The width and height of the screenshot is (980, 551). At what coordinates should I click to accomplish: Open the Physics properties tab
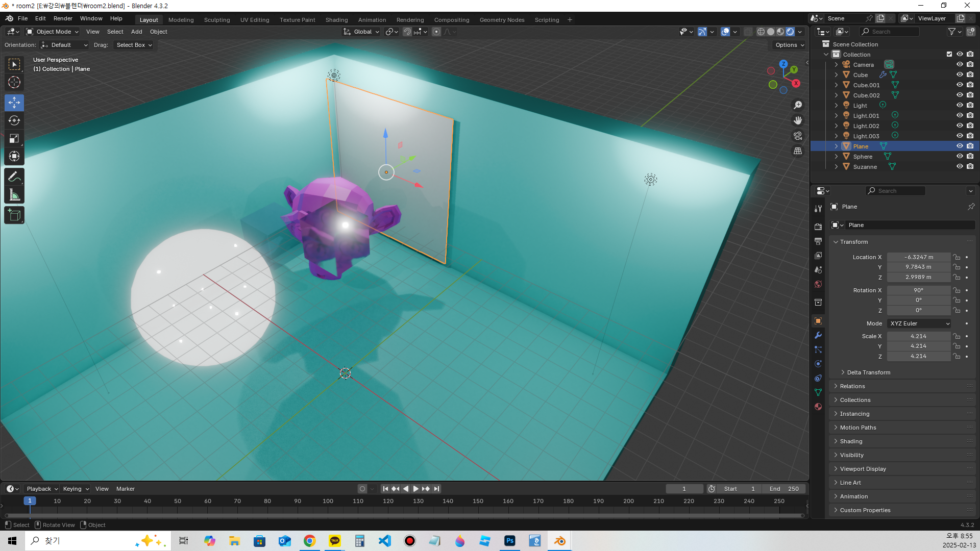pyautogui.click(x=818, y=364)
